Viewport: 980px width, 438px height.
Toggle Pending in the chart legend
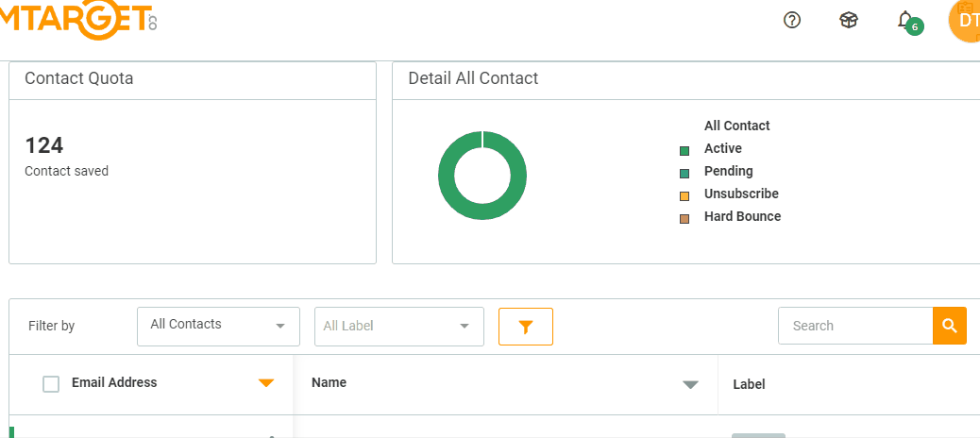coord(728,172)
